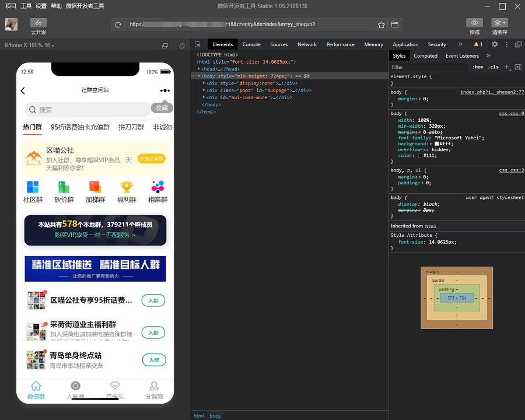Open the 加梯群 category icon
This screenshot has height=420, width=525.
tap(95, 192)
